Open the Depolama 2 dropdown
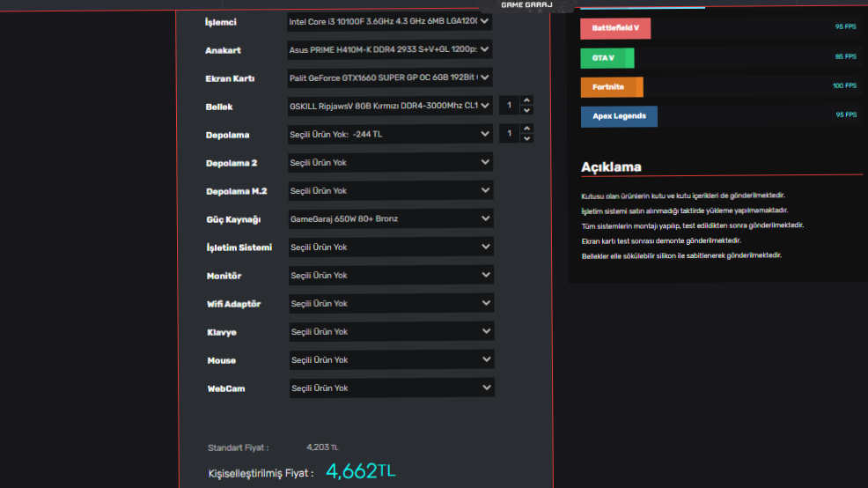The image size is (868, 488). click(390, 162)
